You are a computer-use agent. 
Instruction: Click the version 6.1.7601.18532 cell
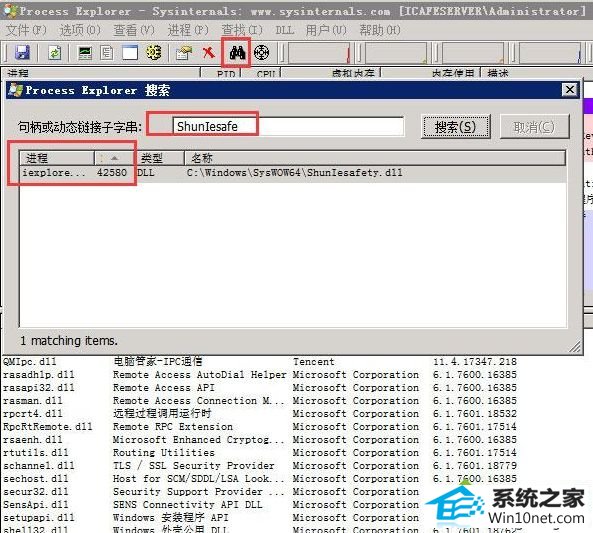[x=475, y=413]
